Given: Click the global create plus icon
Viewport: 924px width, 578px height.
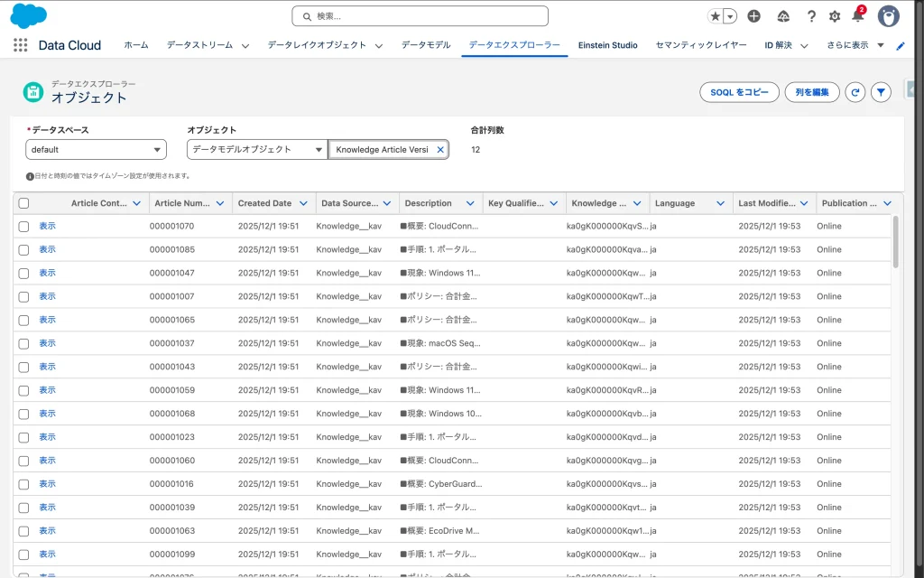Looking at the screenshot, I should click(x=754, y=16).
